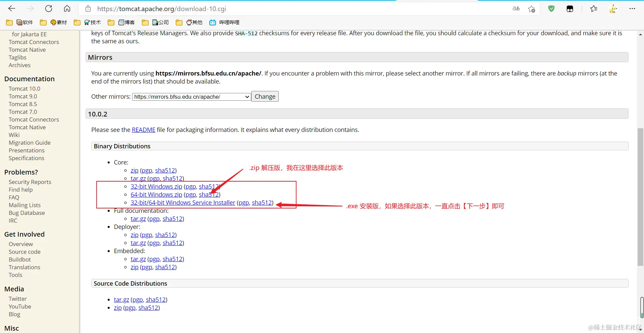Click the page vertical scrollbar thumb
644x333 pixels.
point(640,197)
